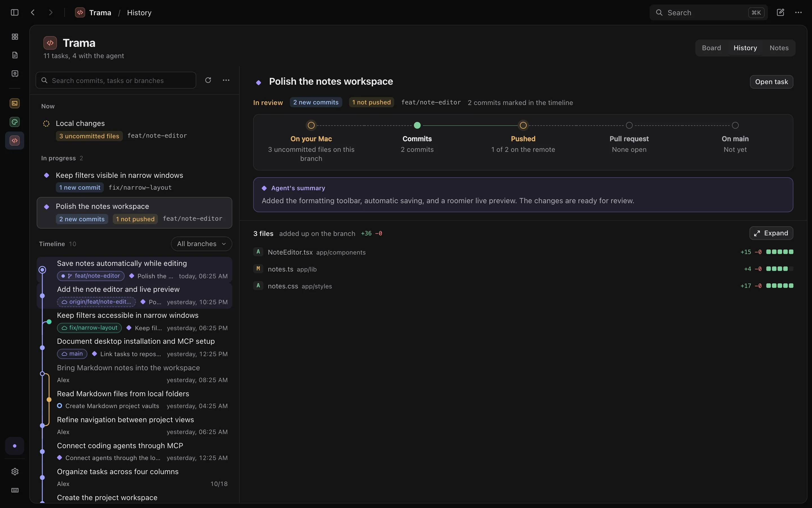Switch to the Notes tab
This screenshot has height=508, width=812.
[x=779, y=48]
